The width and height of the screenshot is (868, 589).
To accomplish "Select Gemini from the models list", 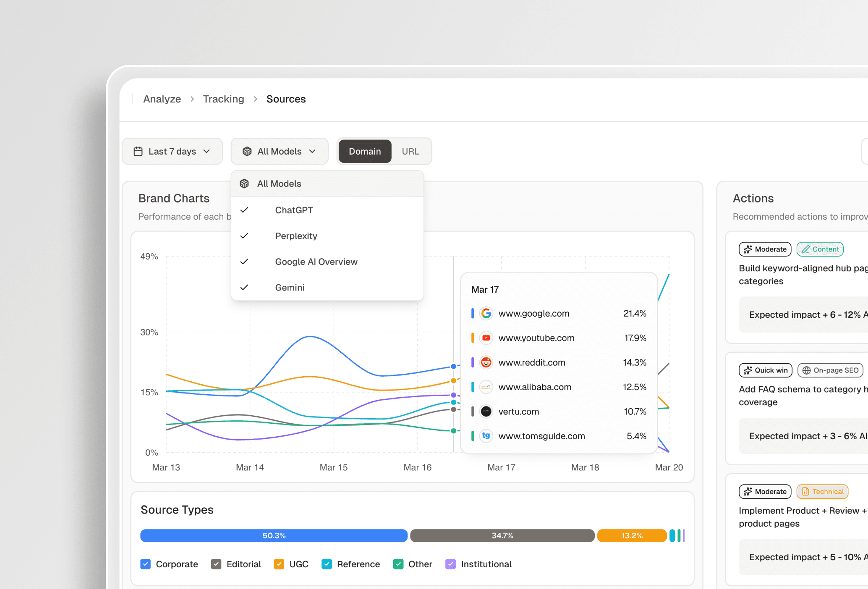I will click(290, 287).
